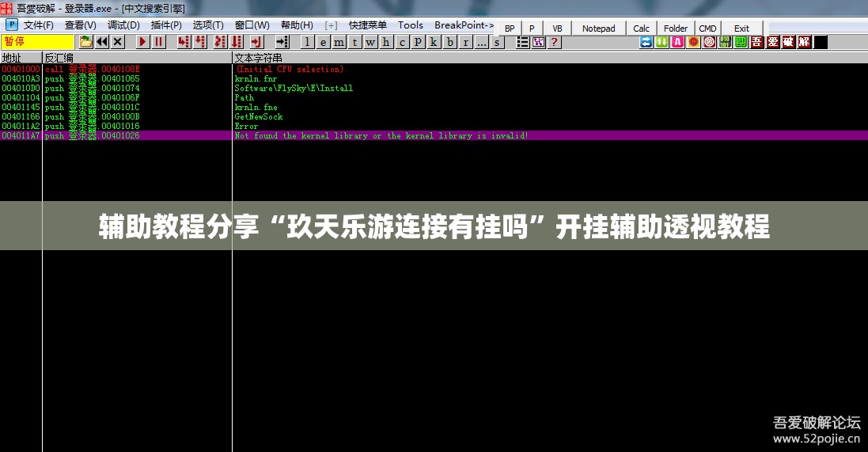Open the 选项(T) menu
This screenshot has height=452, width=868.
click(x=208, y=25)
